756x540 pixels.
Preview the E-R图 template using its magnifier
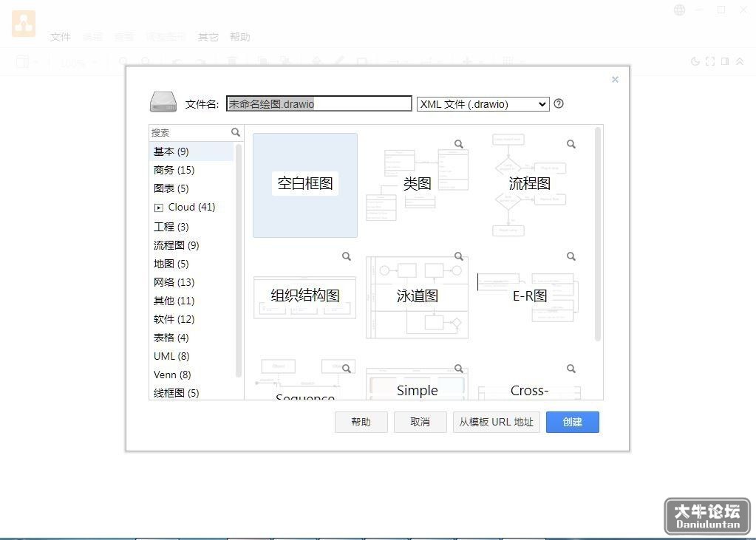click(571, 256)
